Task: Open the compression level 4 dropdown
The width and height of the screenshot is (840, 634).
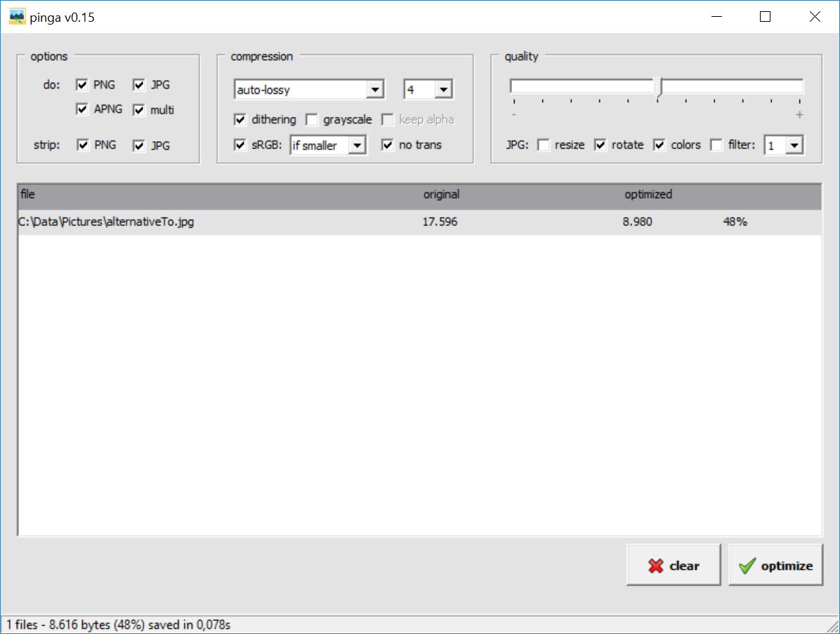Action: point(445,89)
